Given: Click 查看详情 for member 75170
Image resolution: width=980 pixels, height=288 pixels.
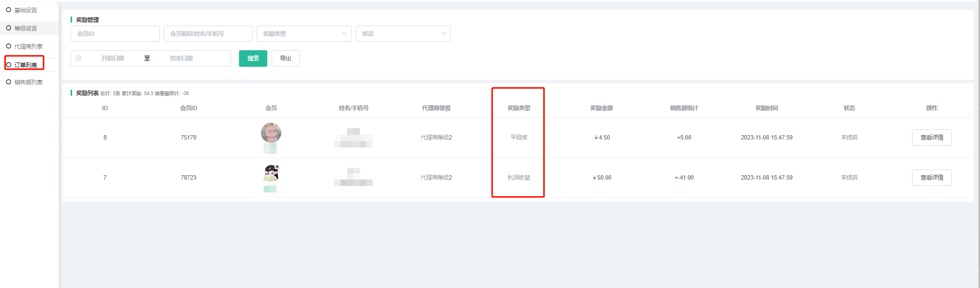Looking at the screenshot, I should [931, 137].
